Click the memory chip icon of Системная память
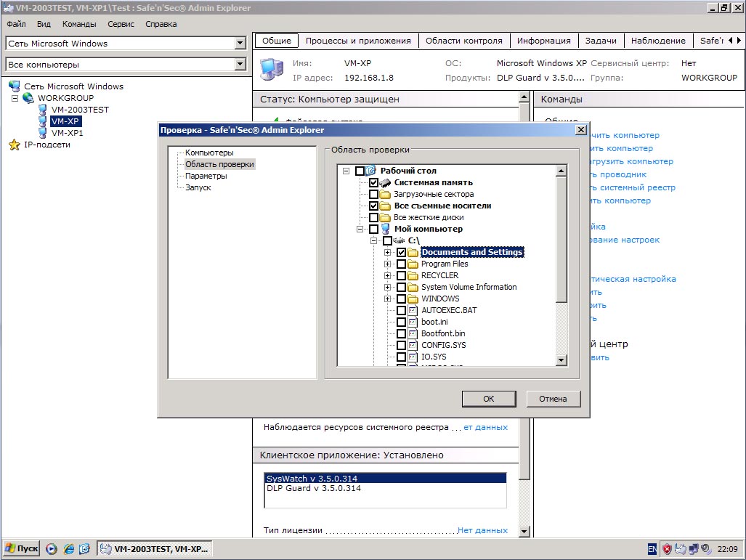 [386, 182]
